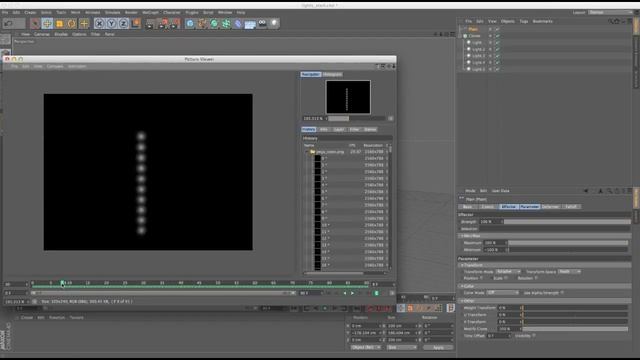640x360 pixels.
Task: Switch to the Layer tab in the Picture Viewer
Action: point(339,129)
